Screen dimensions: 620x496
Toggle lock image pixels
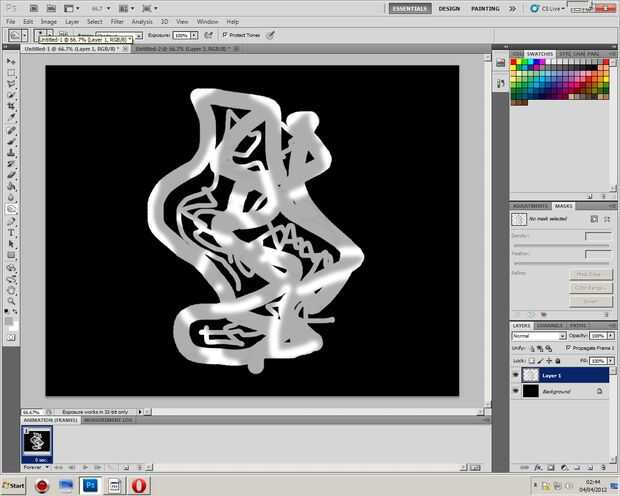tap(541, 361)
